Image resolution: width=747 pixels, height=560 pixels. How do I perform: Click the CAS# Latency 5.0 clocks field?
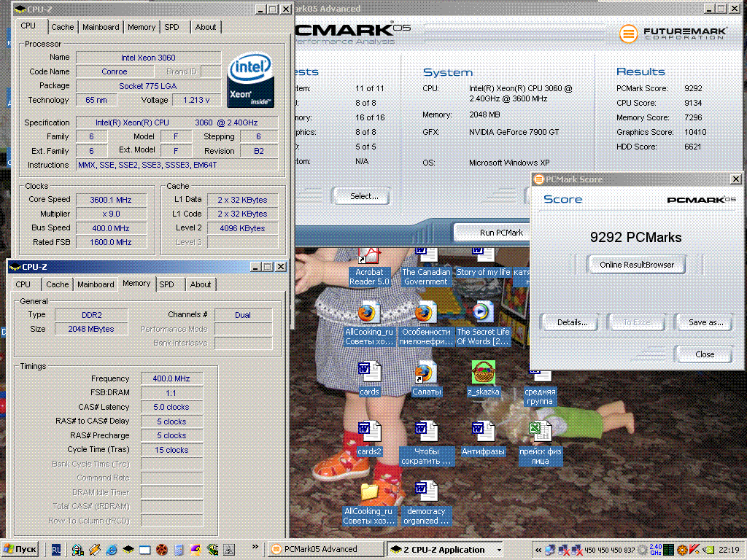pos(171,407)
